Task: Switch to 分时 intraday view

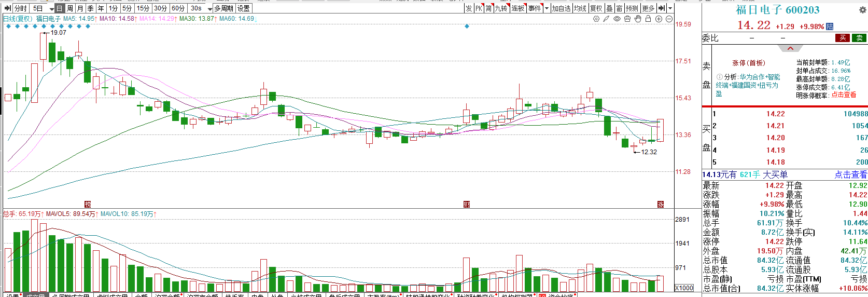Action: click(21, 8)
